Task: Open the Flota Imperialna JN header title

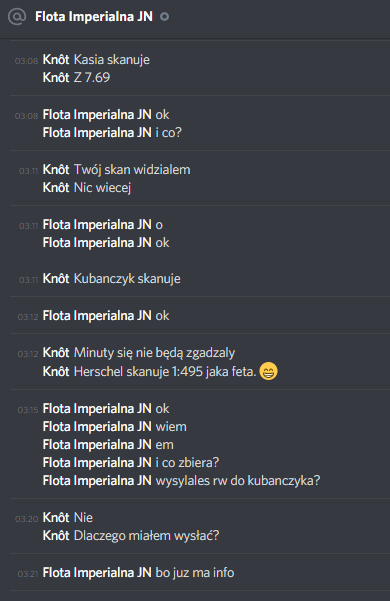Action: (x=94, y=16)
